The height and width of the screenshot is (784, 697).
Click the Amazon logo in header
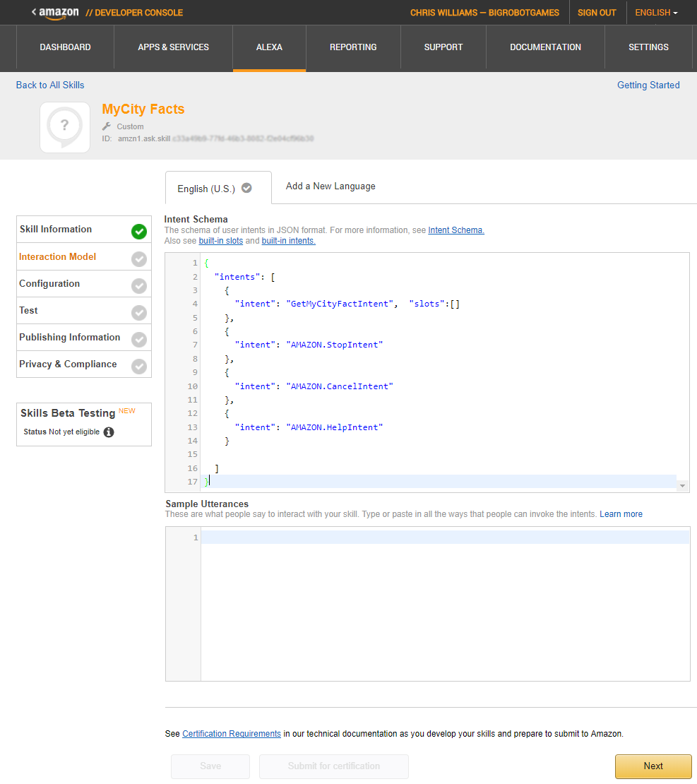58,13
